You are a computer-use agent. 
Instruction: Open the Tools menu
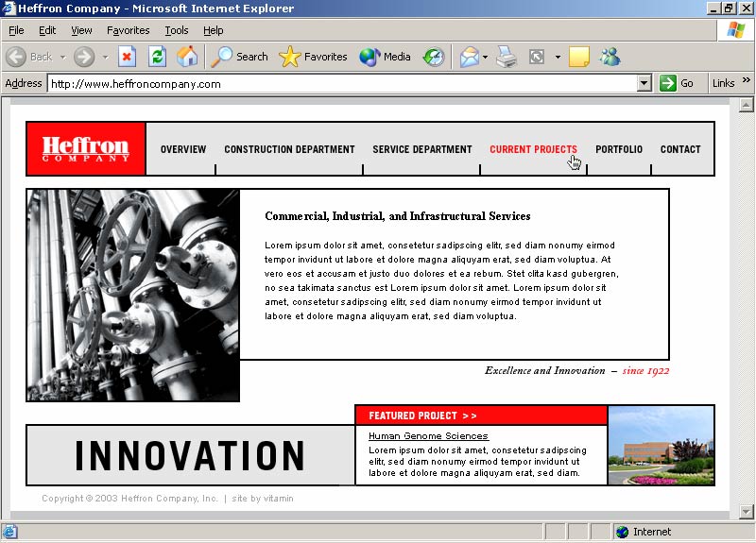pos(176,30)
